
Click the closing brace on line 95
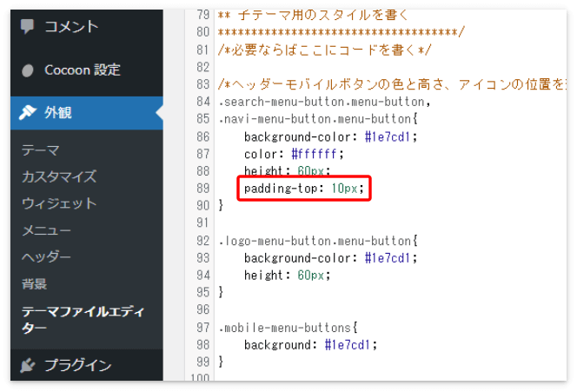(x=221, y=292)
